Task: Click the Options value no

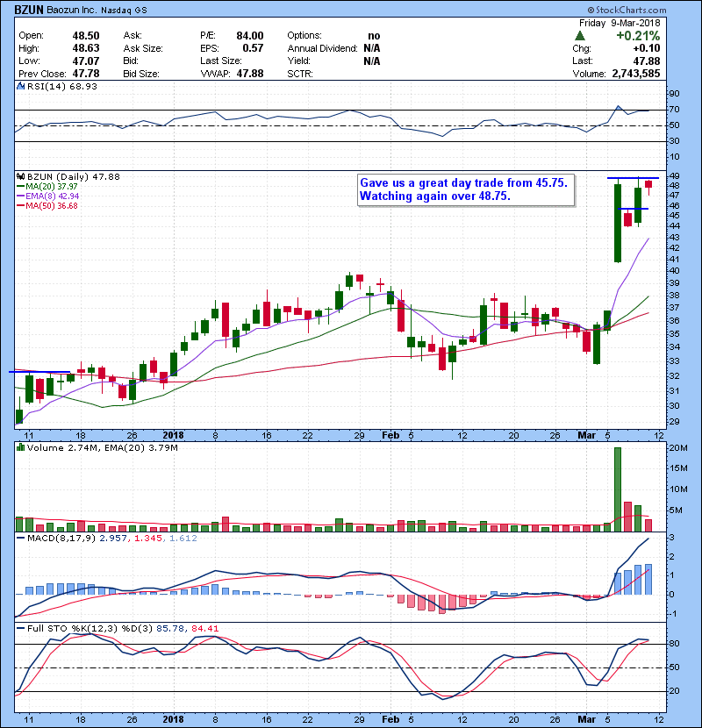Action: [374, 36]
